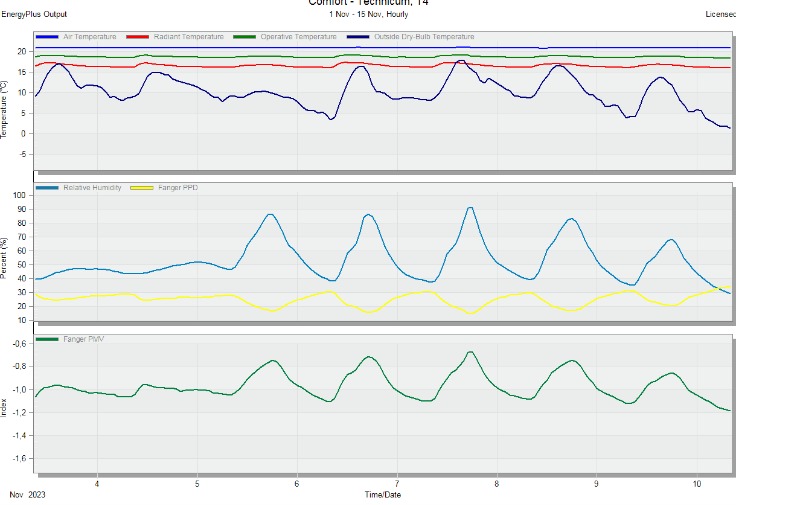This screenshot has height=505, width=800.
Task: Click the Relative Humidity legend swatch
Action: tap(47, 188)
